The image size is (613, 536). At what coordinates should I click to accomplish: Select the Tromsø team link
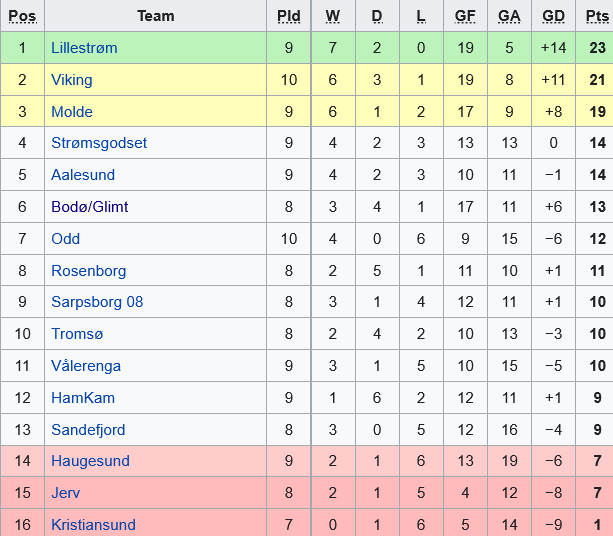coord(77,334)
